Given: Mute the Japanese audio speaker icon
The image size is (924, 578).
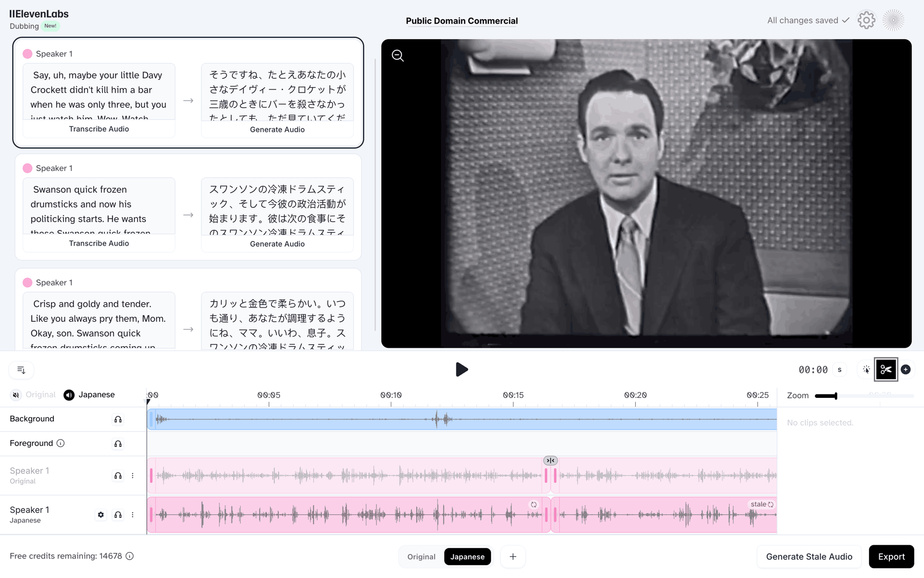Looking at the screenshot, I should [69, 395].
